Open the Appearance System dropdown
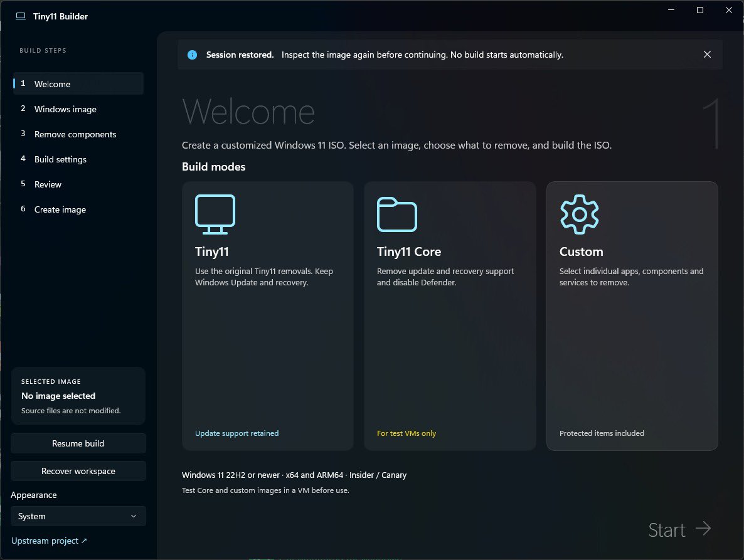Viewport: 744px width, 560px height. pyautogui.click(x=78, y=516)
